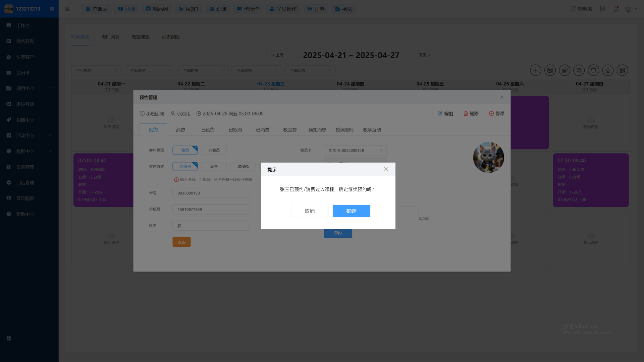This screenshot has height=362, width=644.
Task: Click the blue 预约 submit button
Action: tap(338, 233)
